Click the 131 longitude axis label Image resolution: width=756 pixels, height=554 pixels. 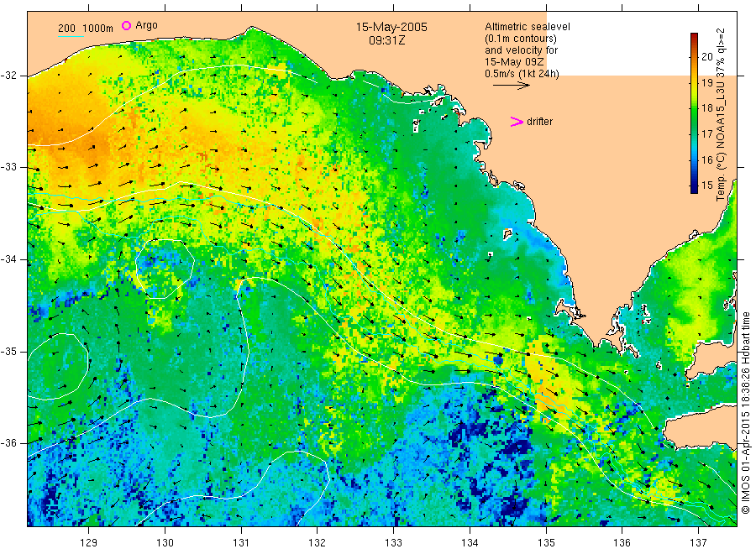tap(241, 543)
